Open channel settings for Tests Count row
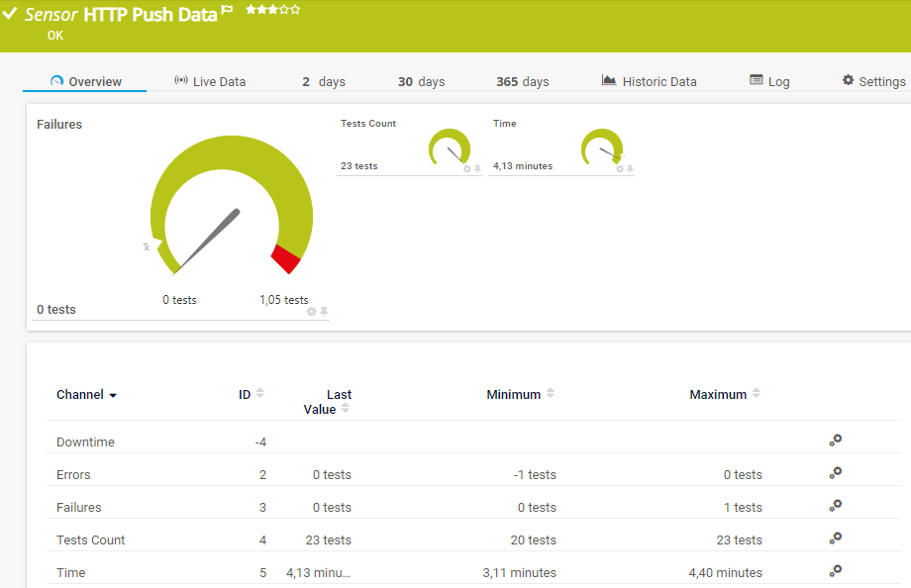This screenshot has width=911, height=588. [x=835, y=539]
